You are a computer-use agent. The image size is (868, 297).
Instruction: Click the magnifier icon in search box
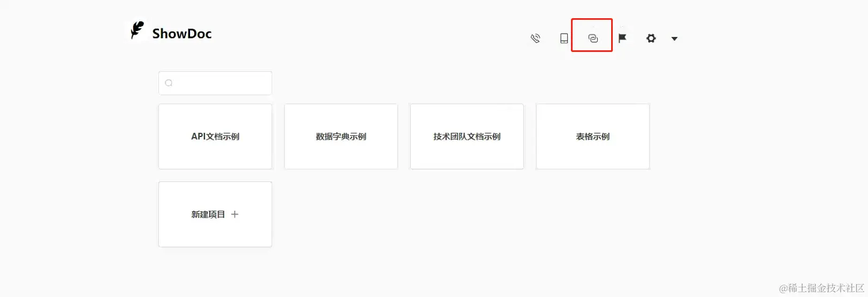(x=169, y=83)
